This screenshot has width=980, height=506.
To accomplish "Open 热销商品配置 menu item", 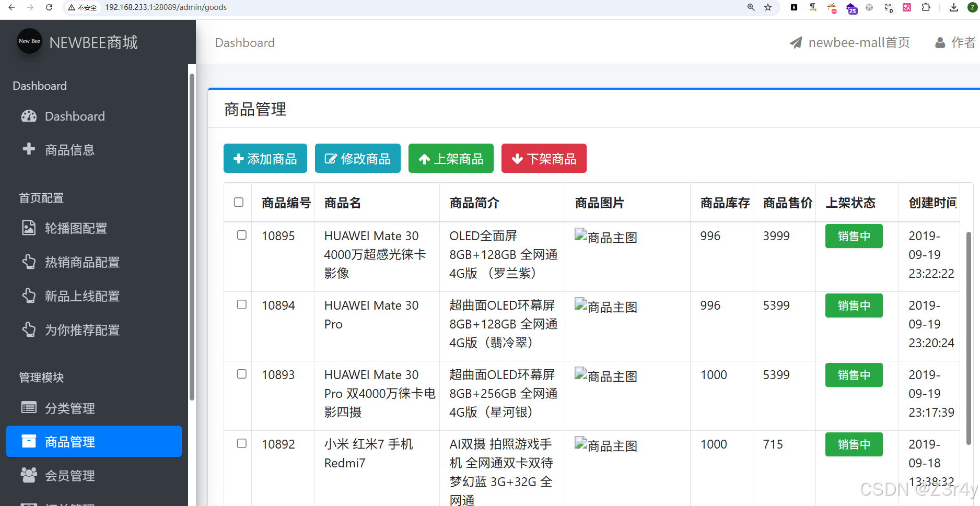I will [x=94, y=262].
